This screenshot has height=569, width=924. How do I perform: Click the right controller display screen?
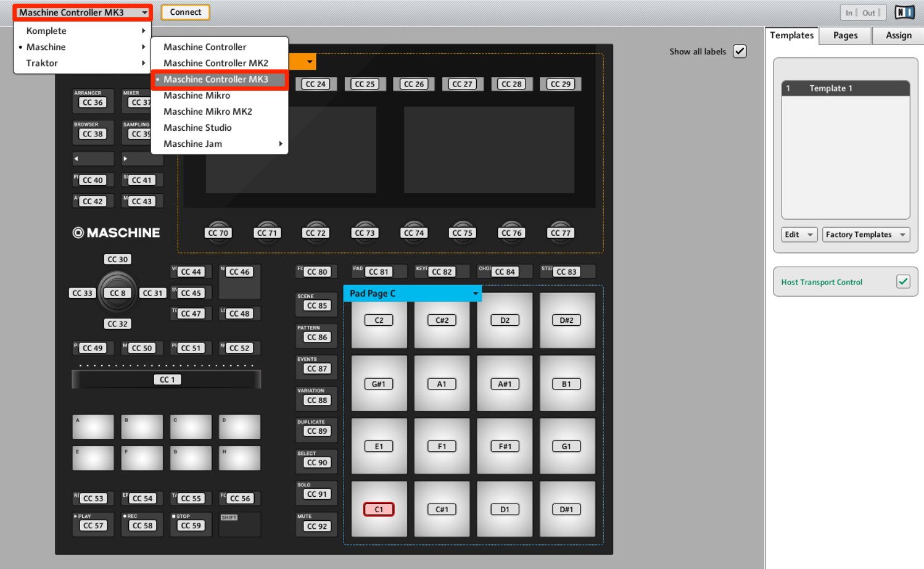point(489,150)
